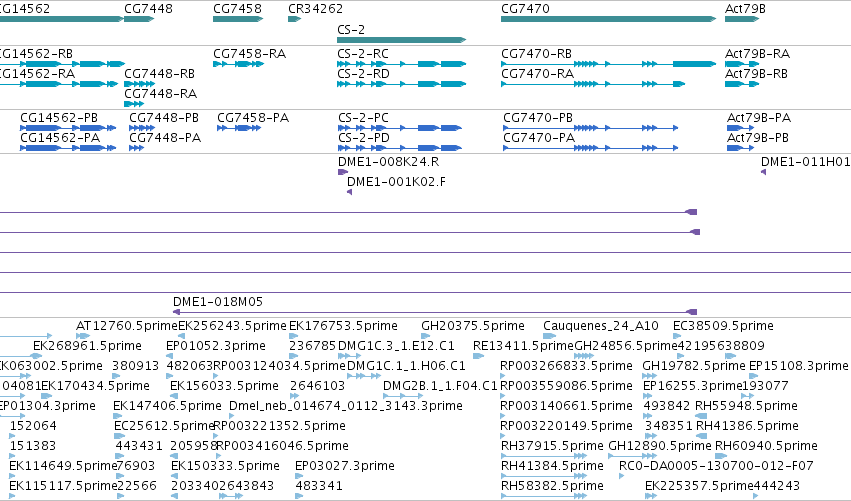The width and height of the screenshot is (851, 501).
Task: Click transcript Act79B-RA
Action: 741,64
